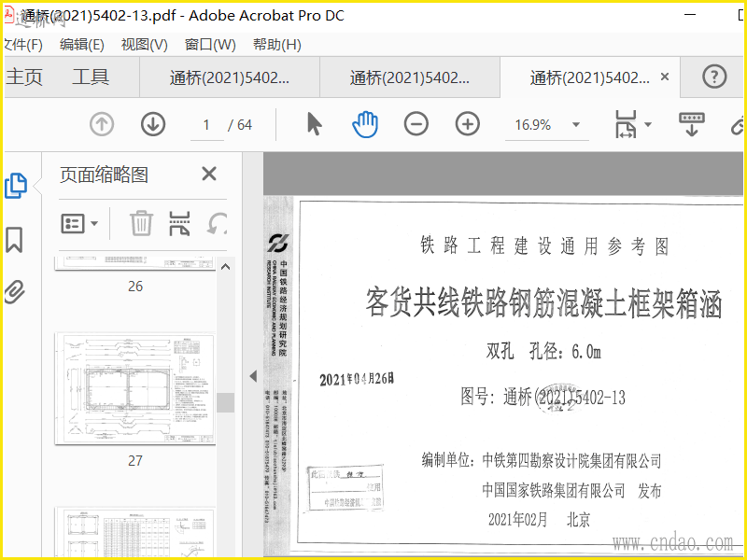Zoom out with the minus button
This screenshot has width=747, height=560.
pyautogui.click(x=416, y=125)
